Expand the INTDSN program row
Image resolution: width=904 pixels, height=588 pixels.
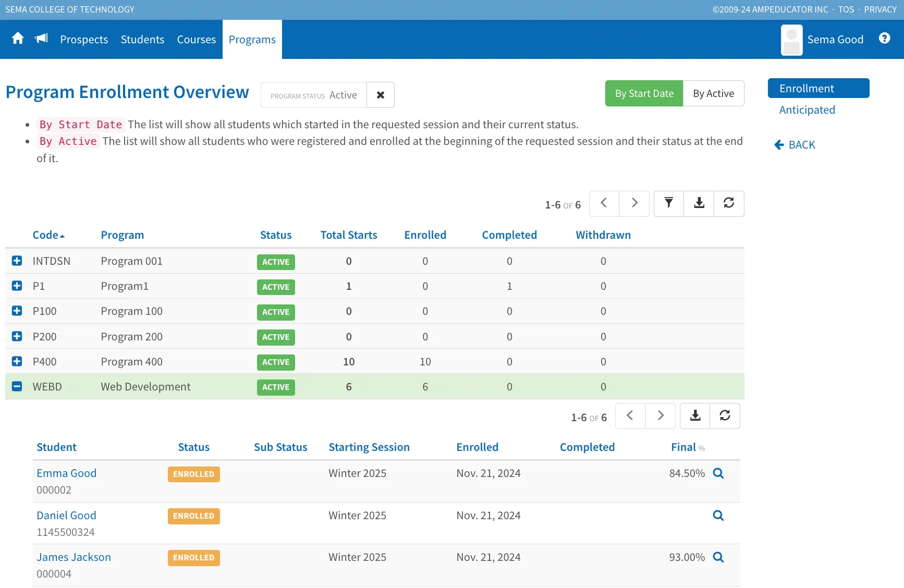click(x=17, y=261)
